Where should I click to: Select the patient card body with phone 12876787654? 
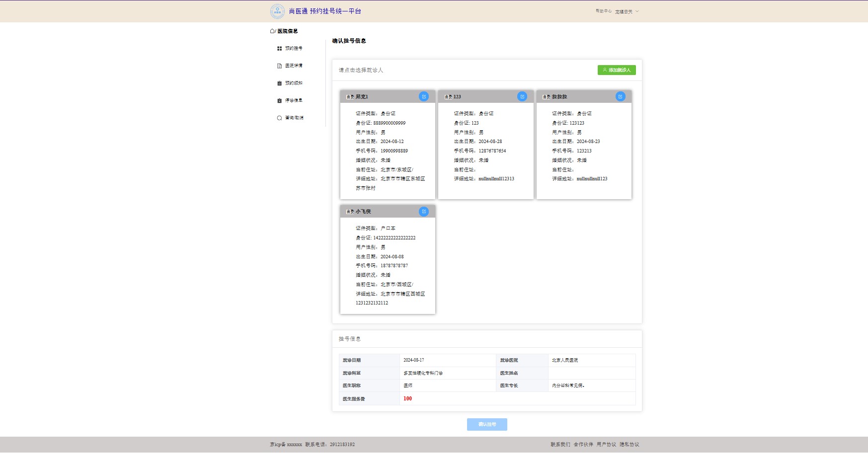[x=486, y=151]
